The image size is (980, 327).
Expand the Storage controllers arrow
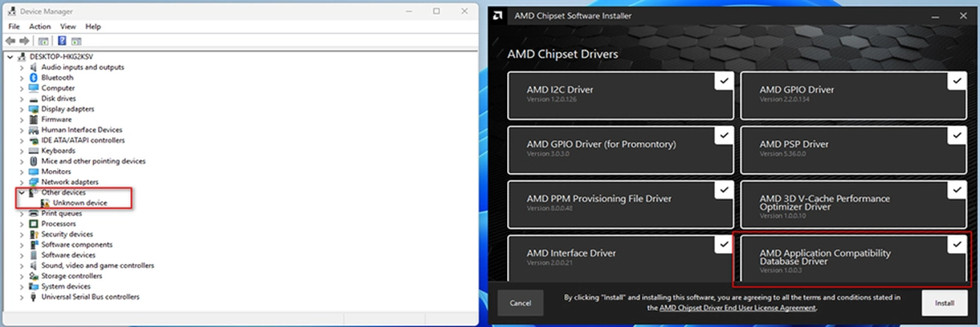tap(22, 275)
